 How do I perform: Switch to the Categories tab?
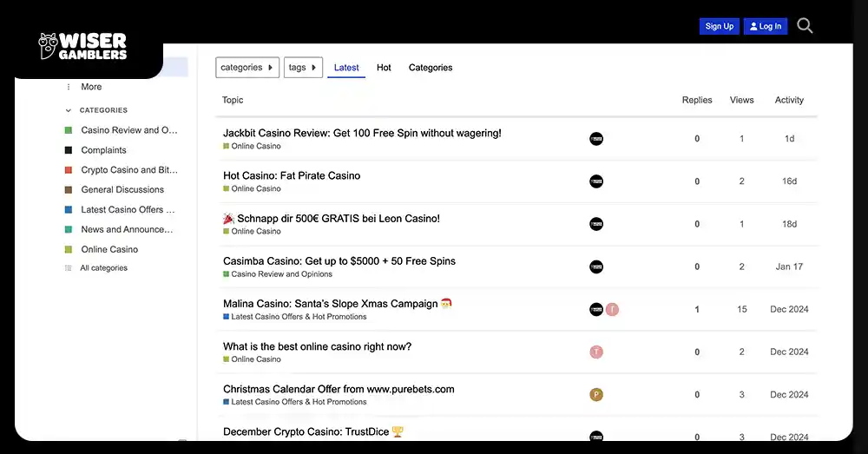[x=431, y=68]
